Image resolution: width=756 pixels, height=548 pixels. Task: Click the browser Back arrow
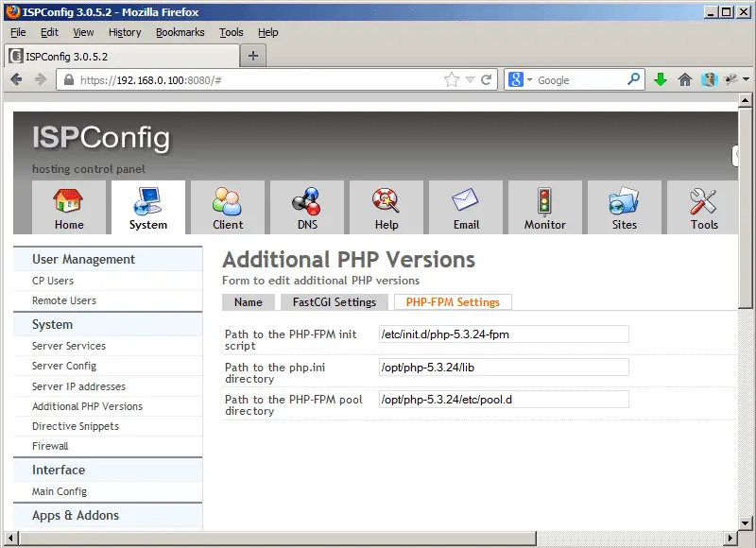click(16, 79)
